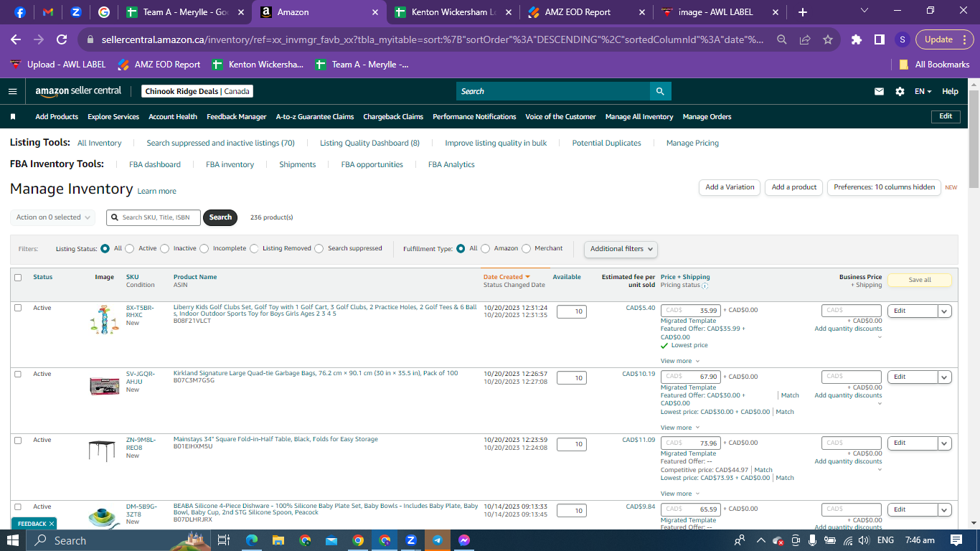Expand View more for Kirkland Garbage Bags pricing
980x551 pixels.
(x=679, y=428)
